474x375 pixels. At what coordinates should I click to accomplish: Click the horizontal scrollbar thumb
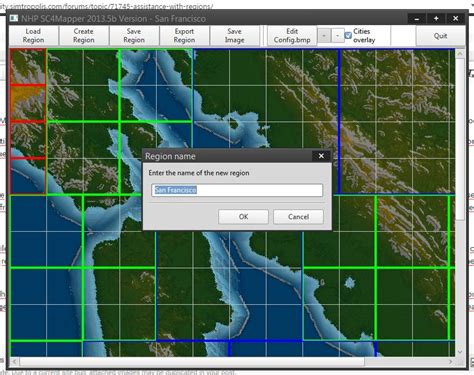[x=192, y=361]
